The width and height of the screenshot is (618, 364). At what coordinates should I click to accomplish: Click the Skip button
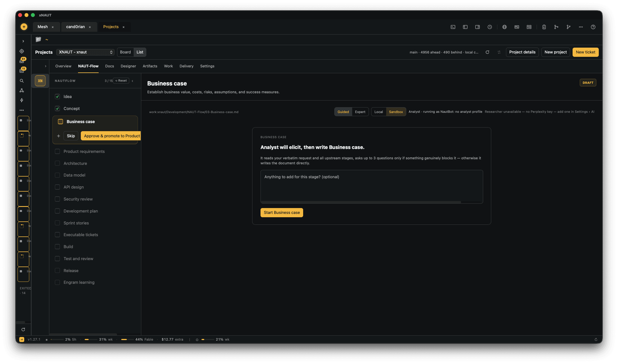pyautogui.click(x=71, y=136)
